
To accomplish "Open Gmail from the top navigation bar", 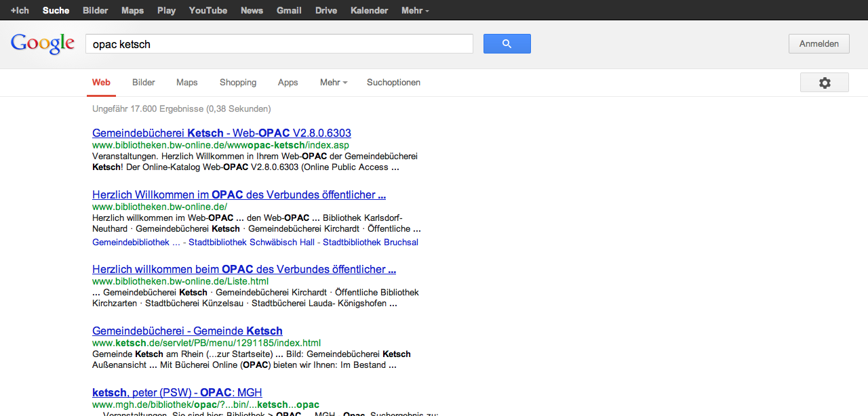I will click(289, 10).
